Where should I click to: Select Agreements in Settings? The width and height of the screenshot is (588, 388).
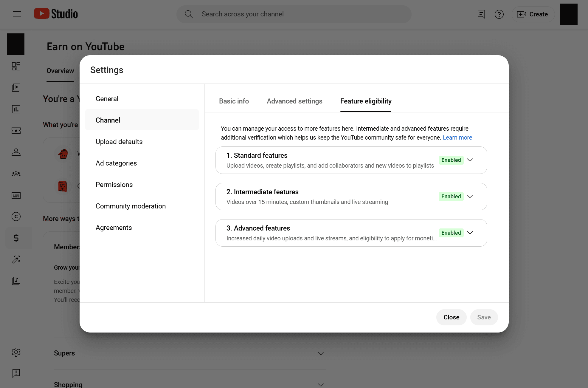(x=142, y=228)
